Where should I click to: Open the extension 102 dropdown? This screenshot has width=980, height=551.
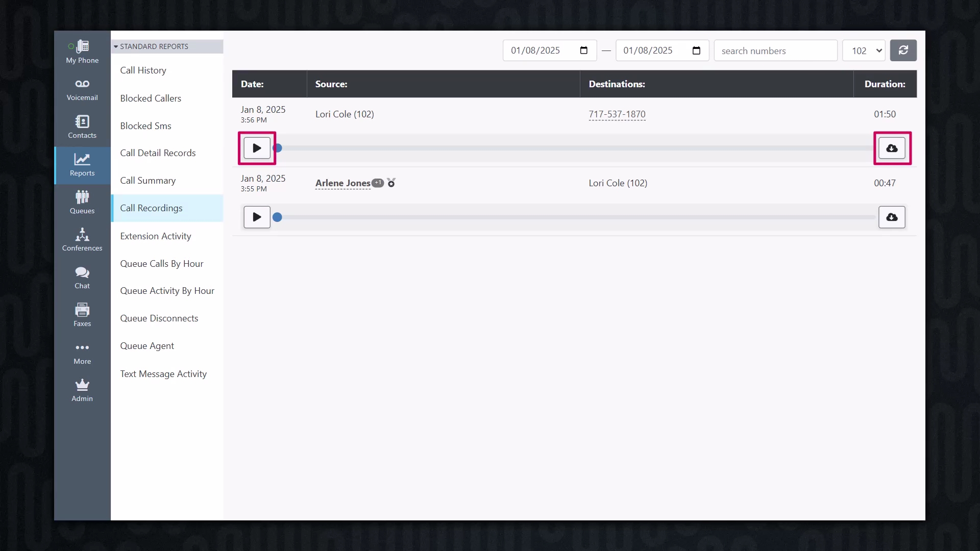pyautogui.click(x=864, y=51)
